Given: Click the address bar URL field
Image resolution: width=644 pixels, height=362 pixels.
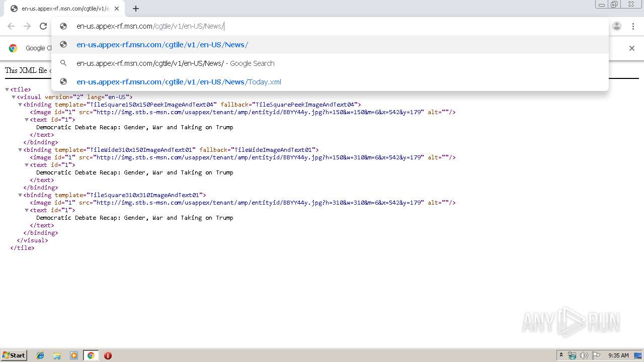Looking at the screenshot, I should pyautogui.click(x=330, y=26).
